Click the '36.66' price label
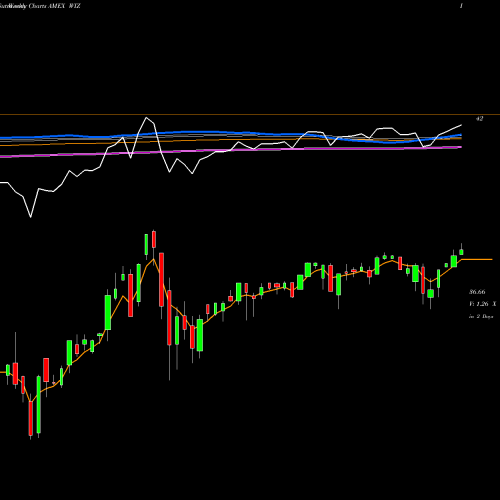Image resolution: width=500 pixels, height=500 pixels. (x=477, y=292)
